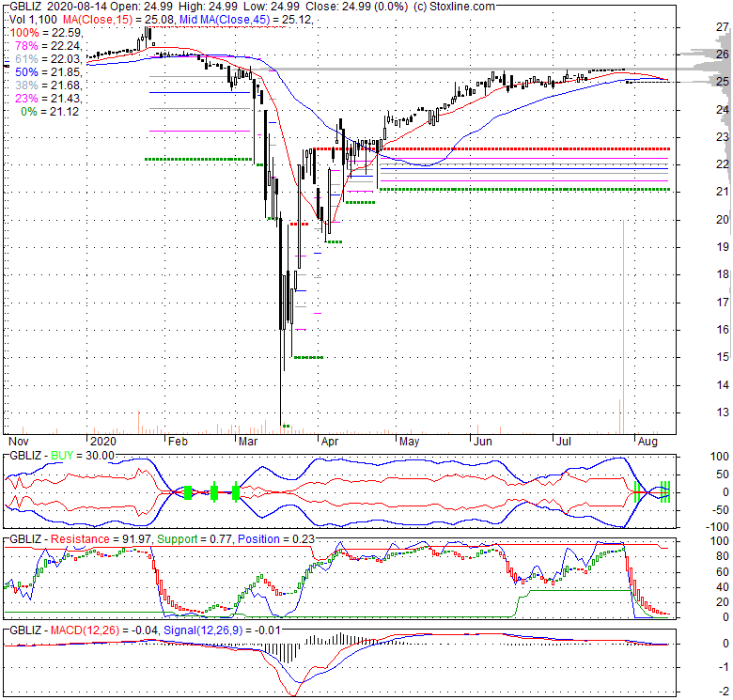Click the 'Feb' date axis label

(178, 442)
